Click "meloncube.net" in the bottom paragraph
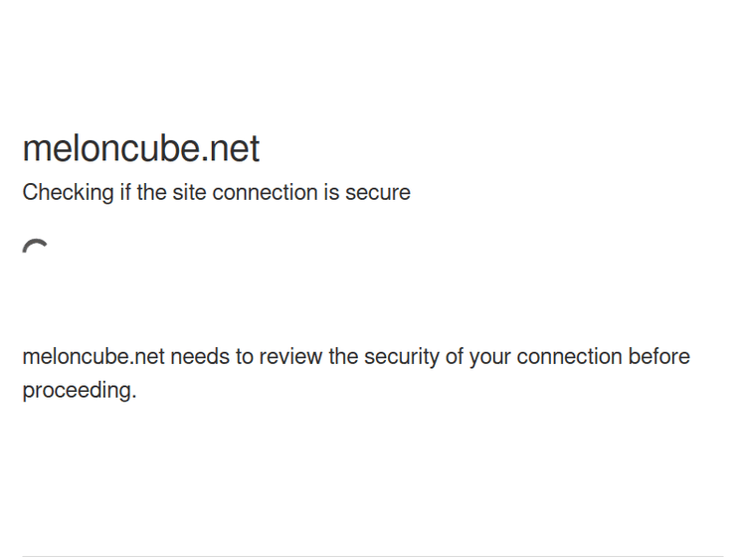746x560 pixels. 93,357
